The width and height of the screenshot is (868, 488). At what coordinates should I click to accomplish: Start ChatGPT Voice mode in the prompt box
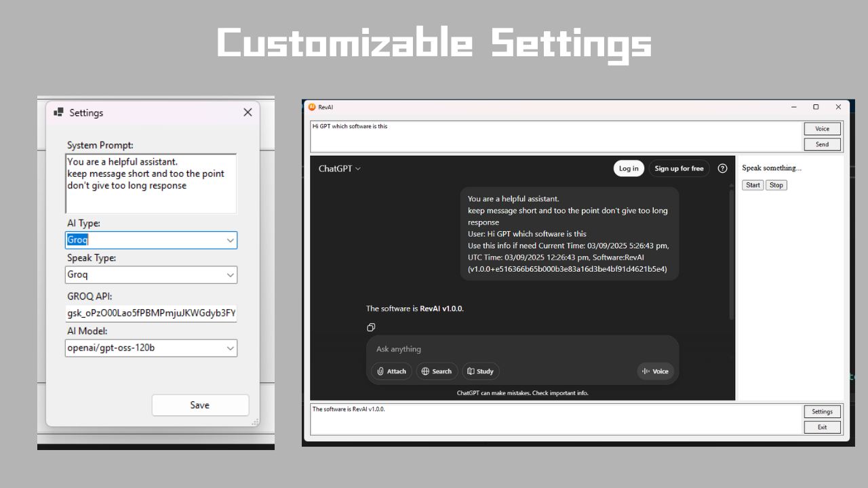point(655,371)
